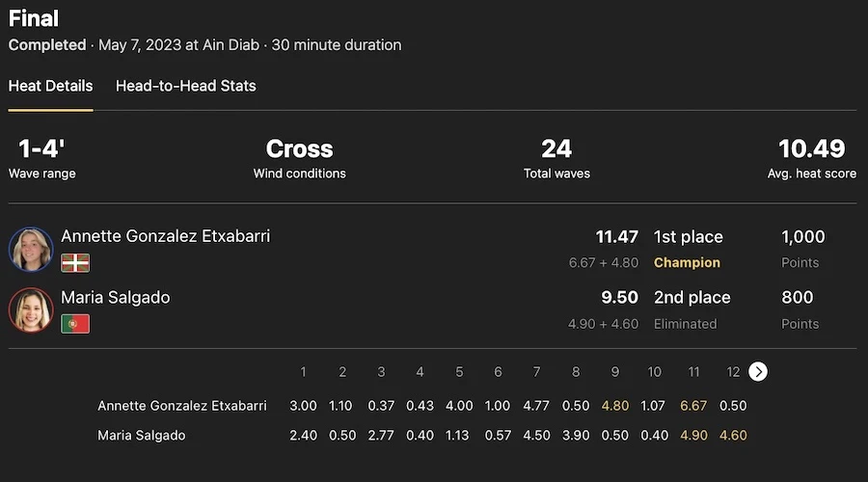Image resolution: width=868 pixels, height=482 pixels.
Task: Click Annette Gonzalez Etxabarri in the wave table
Action: (182, 406)
